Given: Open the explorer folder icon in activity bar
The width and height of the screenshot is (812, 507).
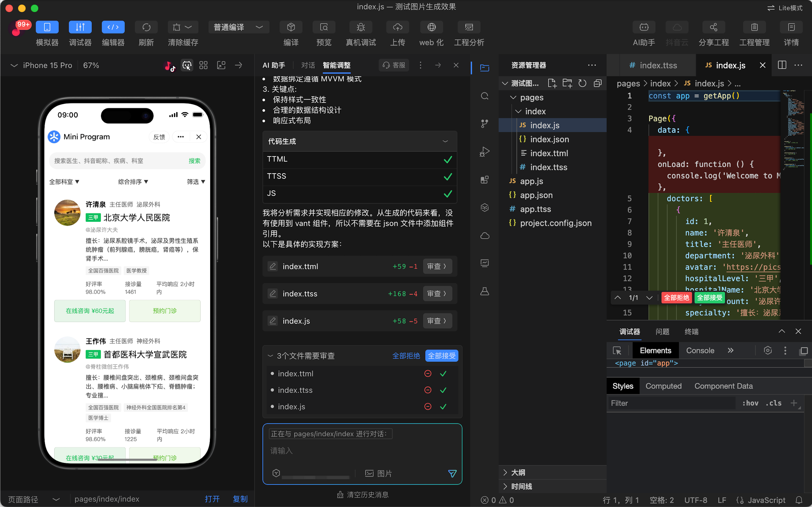Looking at the screenshot, I should (485, 68).
